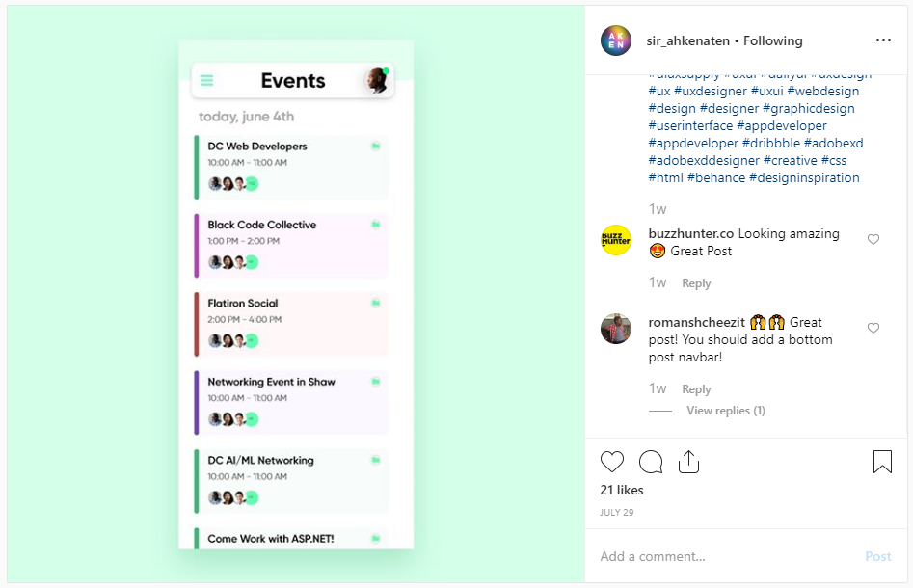Reply to buzzhunter.co comment

(x=696, y=283)
